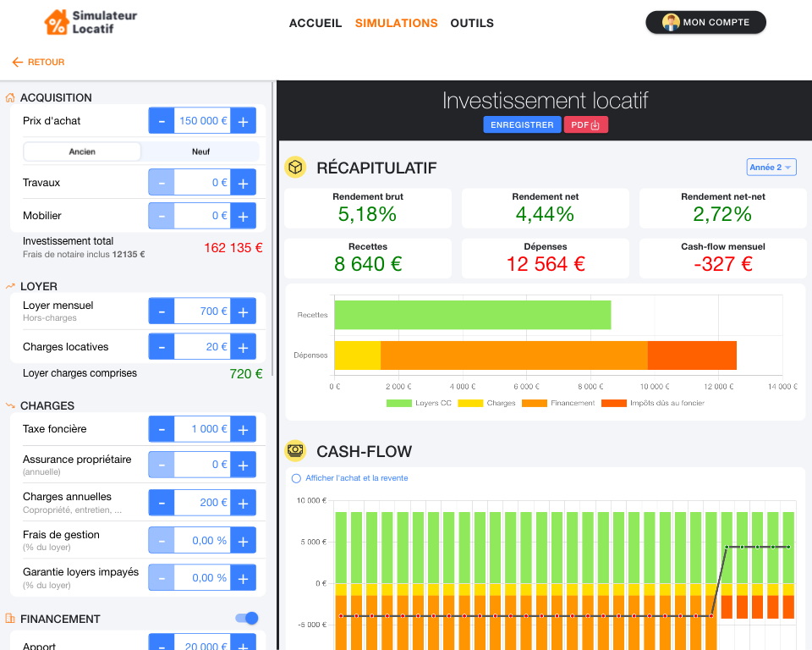Open the SIMULATIONS menu item

coord(397,23)
